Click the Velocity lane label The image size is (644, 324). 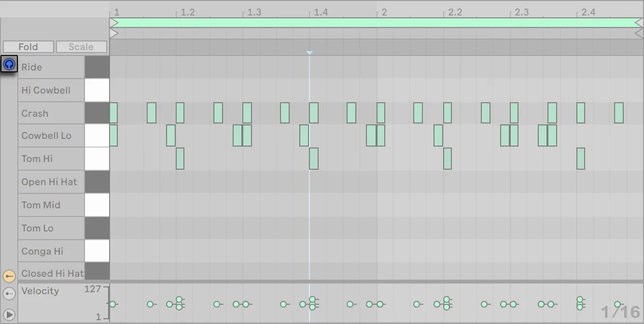(40, 291)
